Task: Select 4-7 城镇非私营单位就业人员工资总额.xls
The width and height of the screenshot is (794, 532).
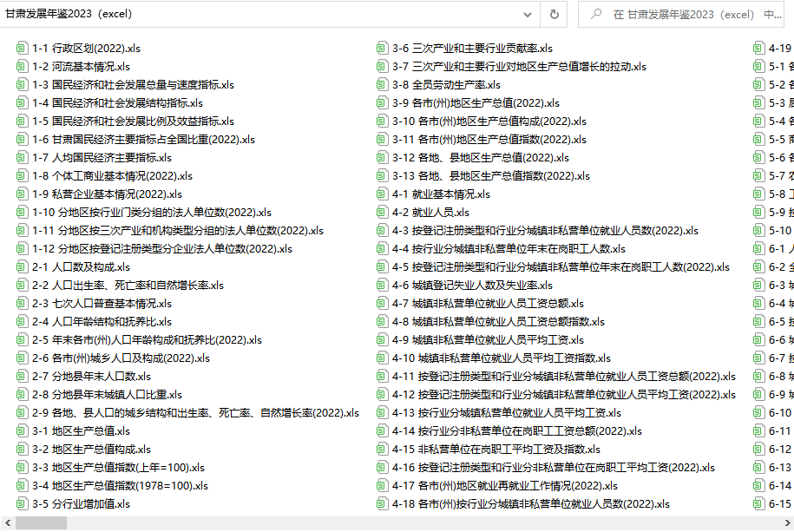Action: [489, 304]
